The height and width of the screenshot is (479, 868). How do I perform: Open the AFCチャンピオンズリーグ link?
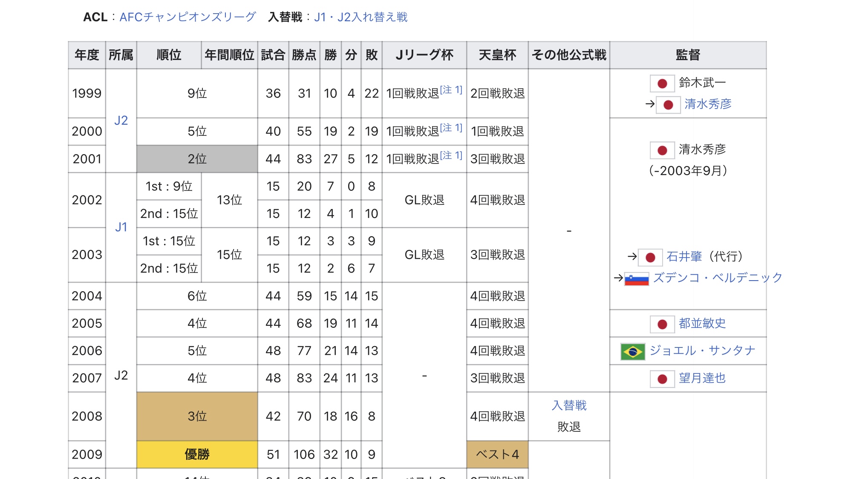(x=187, y=17)
